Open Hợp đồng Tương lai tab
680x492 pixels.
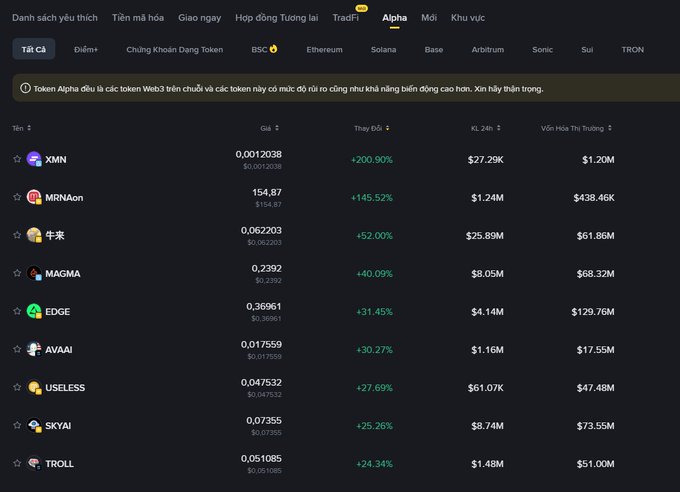[277, 18]
